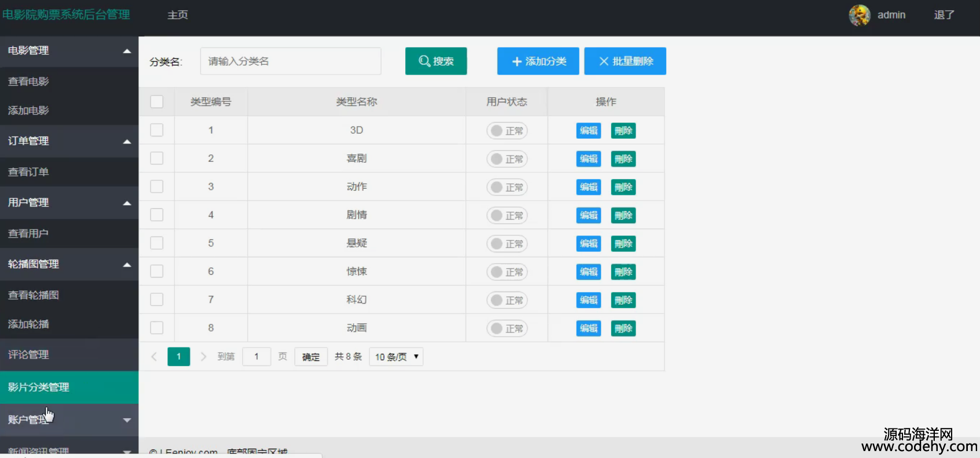Viewport: 980px width, 458px height.
Task: Toggle the status switch for 动作
Action: coord(507,187)
